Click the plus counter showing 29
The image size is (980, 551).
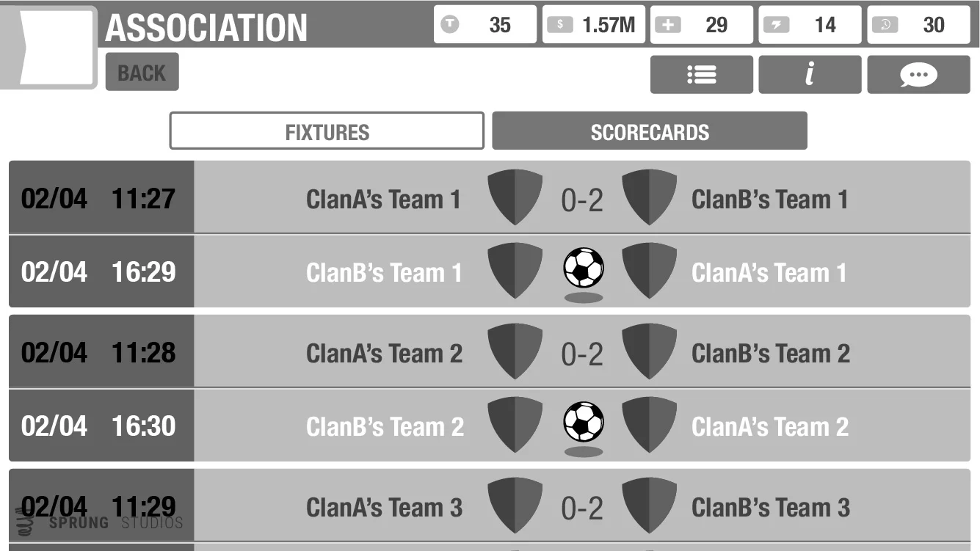(701, 25)
